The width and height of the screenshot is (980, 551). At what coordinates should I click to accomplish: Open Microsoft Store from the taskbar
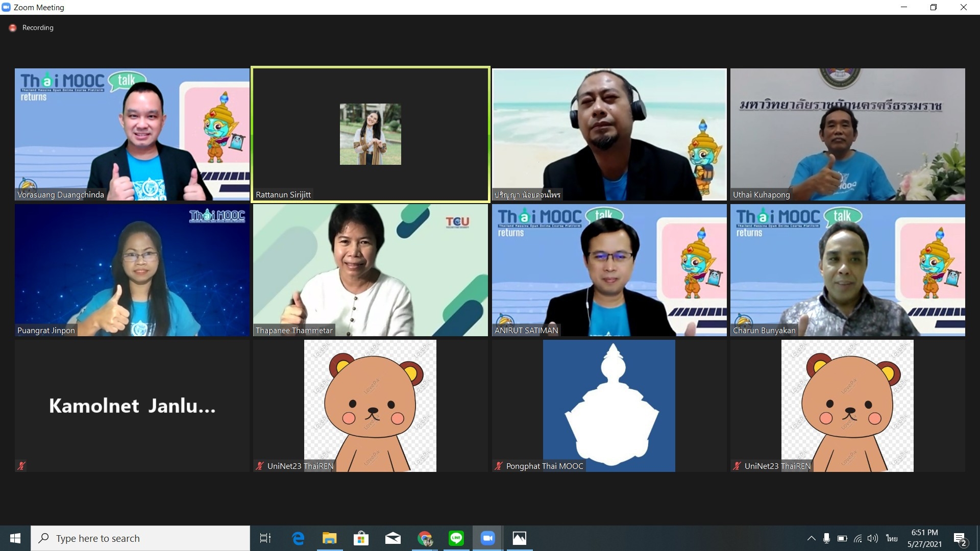361,538
